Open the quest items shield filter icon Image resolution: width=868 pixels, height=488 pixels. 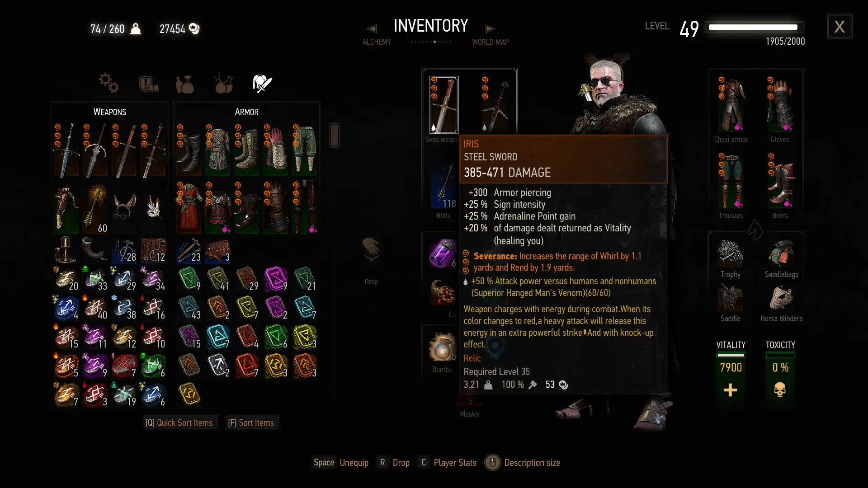[x=148, y=84]
